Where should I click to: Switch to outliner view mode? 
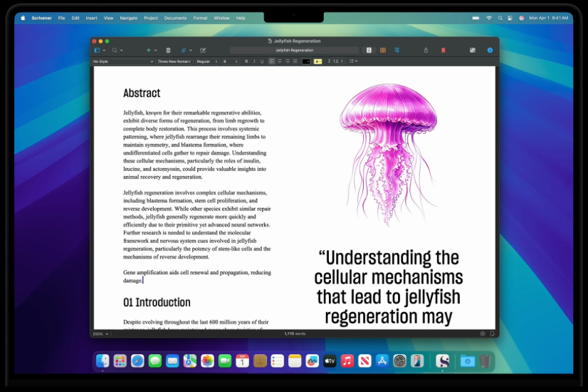pyautogui.click(x=397, y=51)
